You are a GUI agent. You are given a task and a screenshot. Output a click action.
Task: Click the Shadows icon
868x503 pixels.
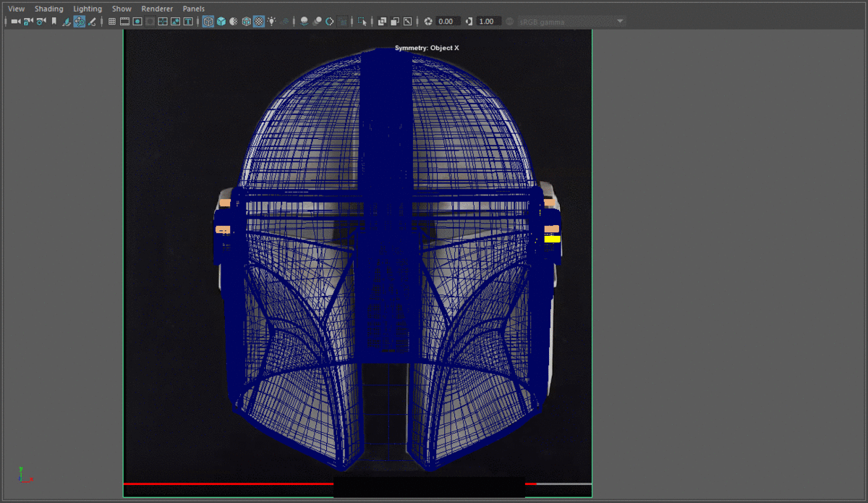284,22
